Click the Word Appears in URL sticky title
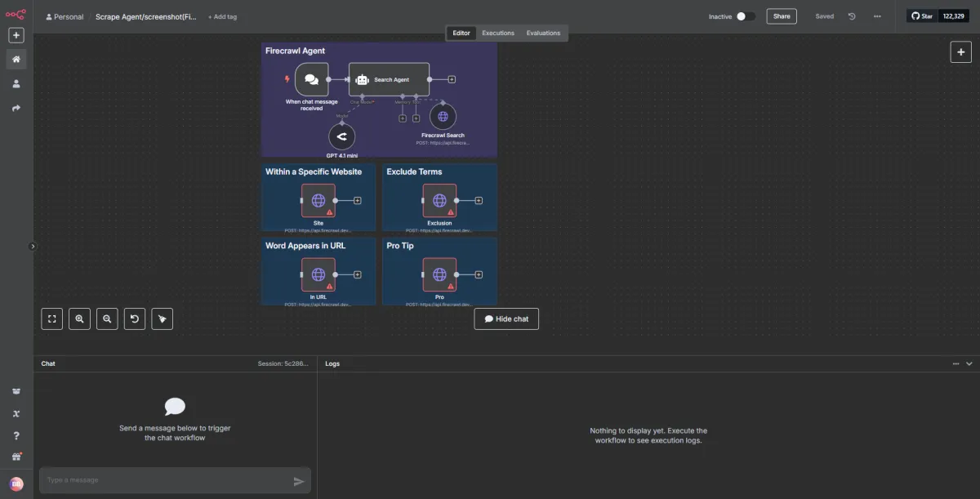 (x=305, y=246)
